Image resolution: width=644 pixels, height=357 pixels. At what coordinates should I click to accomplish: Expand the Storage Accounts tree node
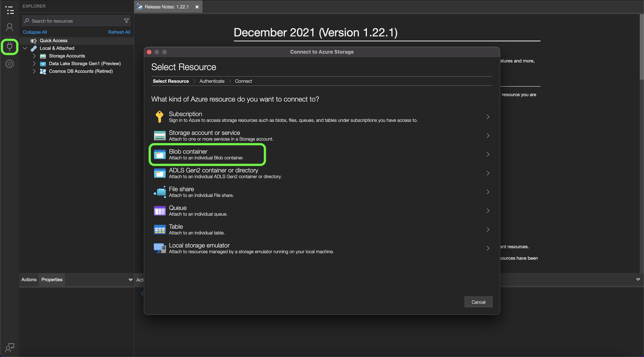click(34, 56)
